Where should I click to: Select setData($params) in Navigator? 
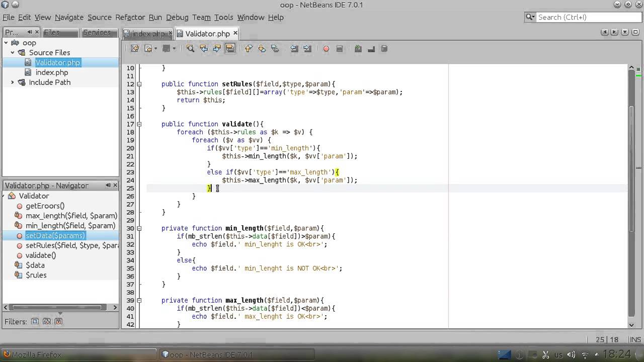point(55,235)
